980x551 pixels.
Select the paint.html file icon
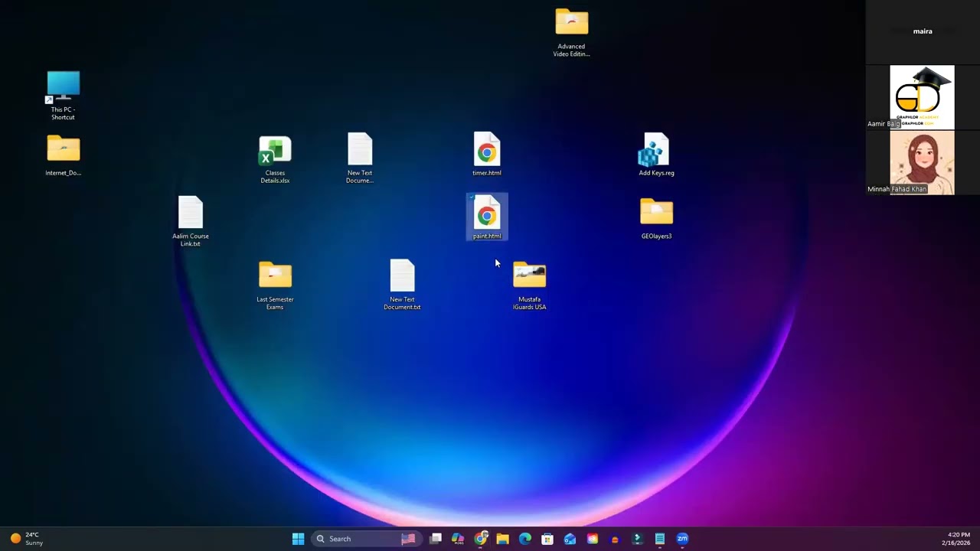point(487,217)
